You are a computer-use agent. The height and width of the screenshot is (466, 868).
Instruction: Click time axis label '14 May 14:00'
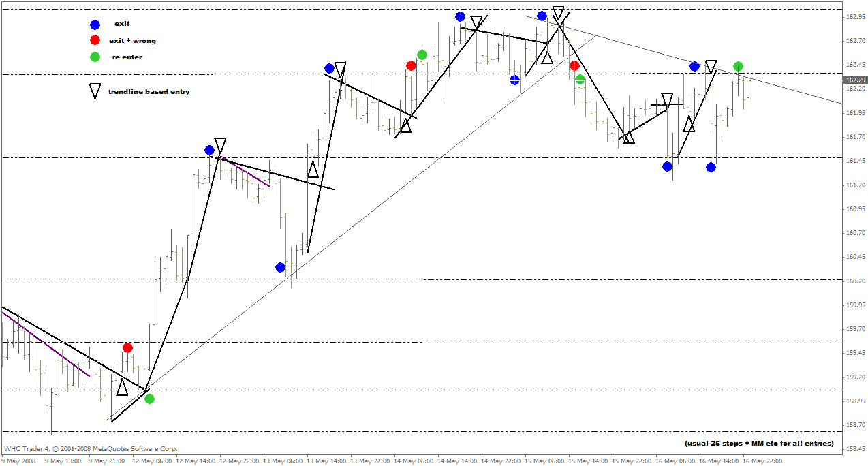pyautogui.click(x=457, y=461)
